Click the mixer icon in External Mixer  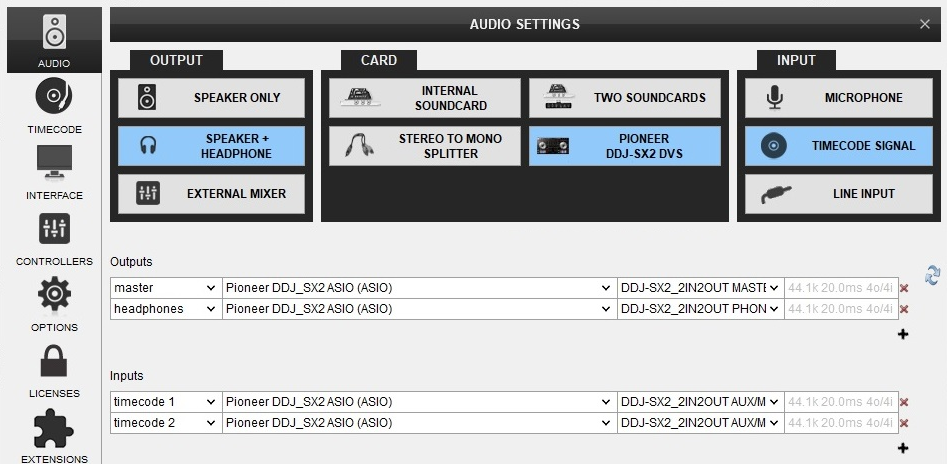(x=148, y=193)
